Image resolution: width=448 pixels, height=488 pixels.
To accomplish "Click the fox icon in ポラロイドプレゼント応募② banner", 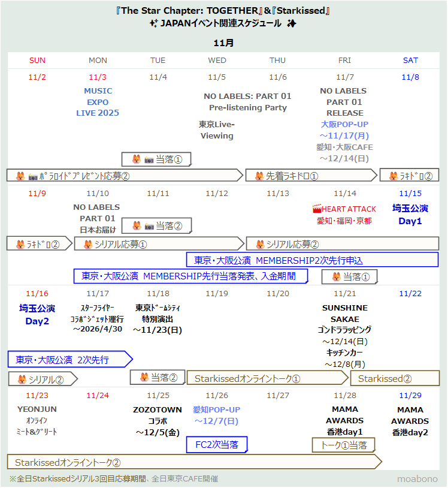I will point(20,176).
